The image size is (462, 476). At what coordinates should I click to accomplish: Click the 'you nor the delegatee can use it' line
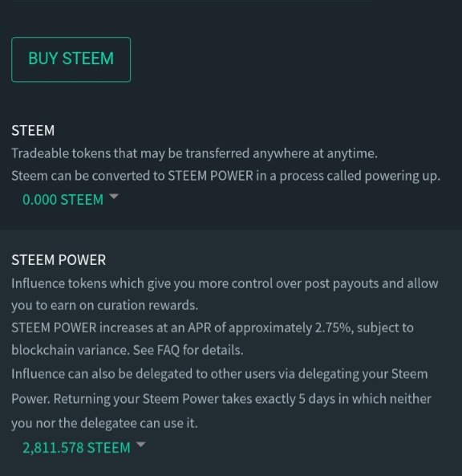tap(104, 423)
